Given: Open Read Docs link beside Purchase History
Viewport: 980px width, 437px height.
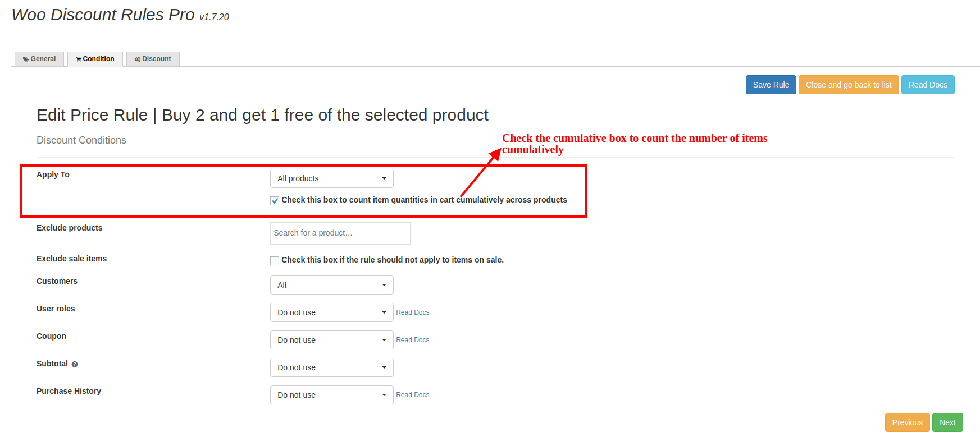Looking at the screenshot, I should (x=412, y=395).
